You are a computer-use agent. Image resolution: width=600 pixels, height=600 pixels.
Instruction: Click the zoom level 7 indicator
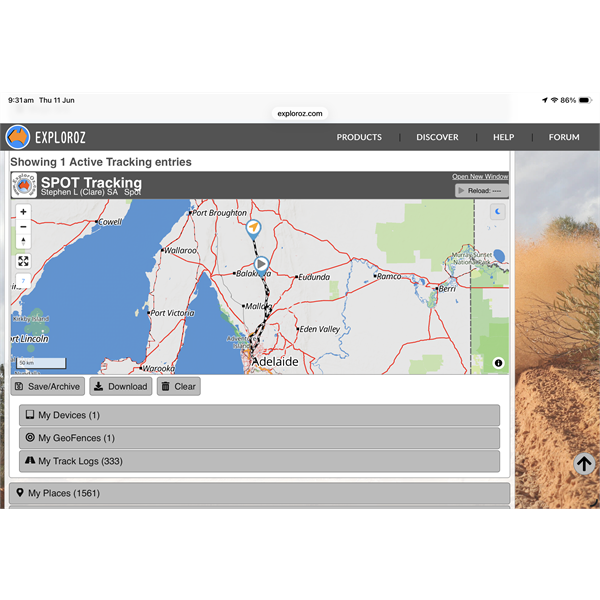coord(23,281)
